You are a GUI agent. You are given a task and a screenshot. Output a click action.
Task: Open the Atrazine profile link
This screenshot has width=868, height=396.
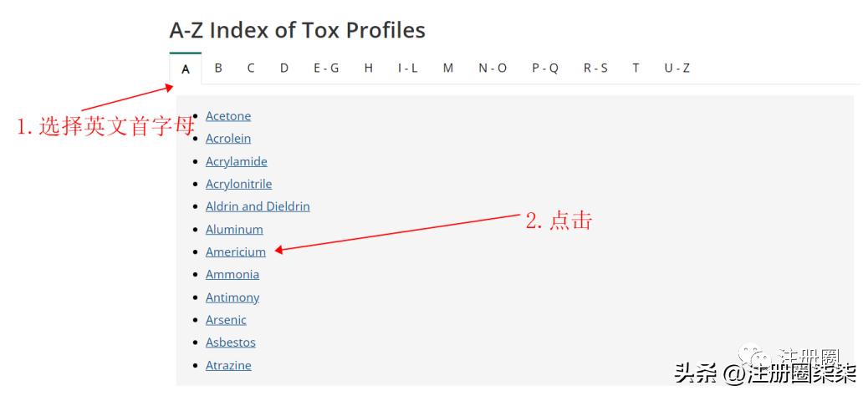click(x=228, y=365)
